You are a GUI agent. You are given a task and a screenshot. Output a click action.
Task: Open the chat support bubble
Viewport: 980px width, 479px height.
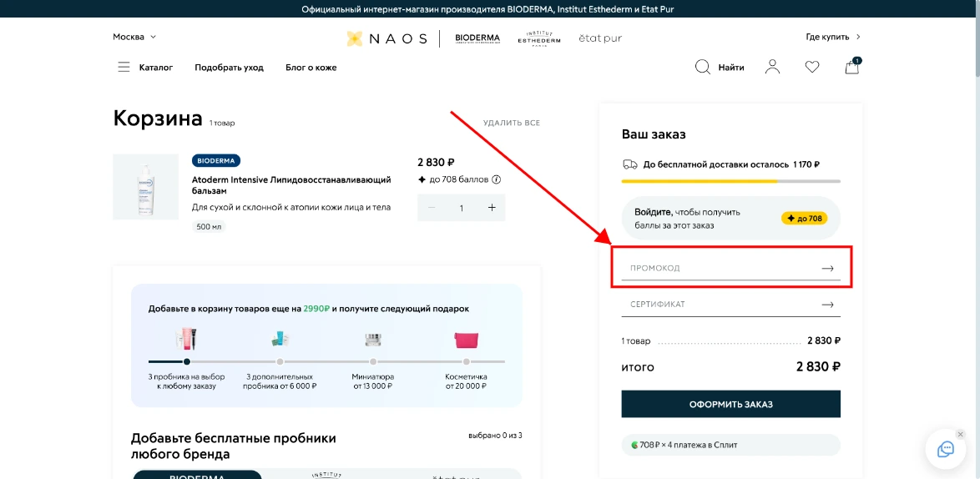(x=947, y=449)
